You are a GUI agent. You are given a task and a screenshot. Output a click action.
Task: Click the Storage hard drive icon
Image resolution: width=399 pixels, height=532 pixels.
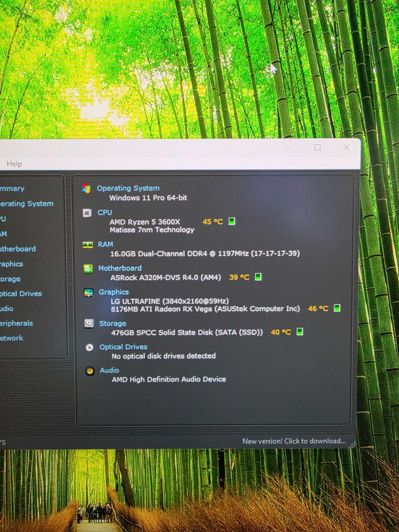[x=89, y=324]
